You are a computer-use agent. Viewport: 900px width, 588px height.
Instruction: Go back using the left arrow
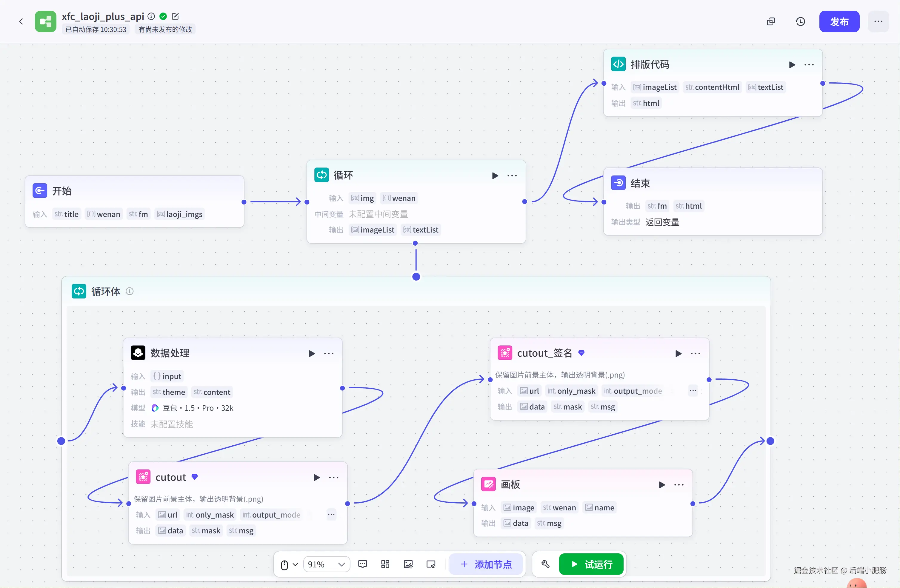click(x=21, y=21)
